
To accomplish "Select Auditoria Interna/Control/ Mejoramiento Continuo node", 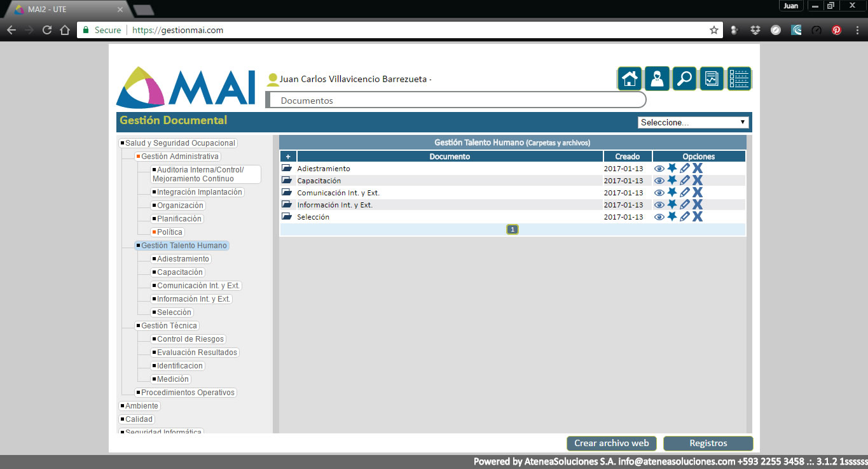I will click(x=205, y=174).
